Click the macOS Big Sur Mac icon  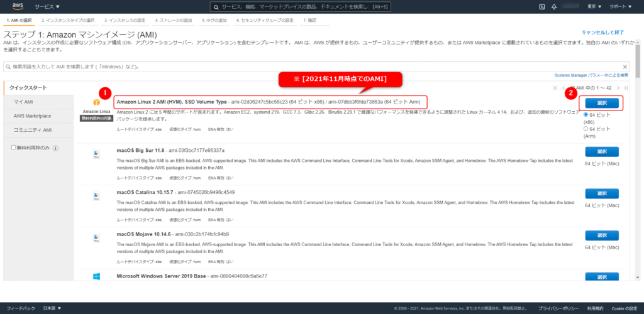tap(96, 154)
